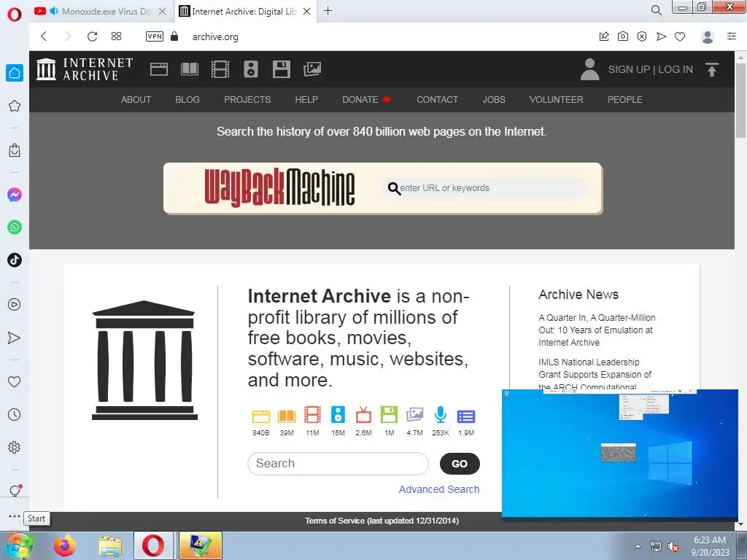Open the CONTACT menu item
The image size is (747, 560).
(x=438, y=99)
